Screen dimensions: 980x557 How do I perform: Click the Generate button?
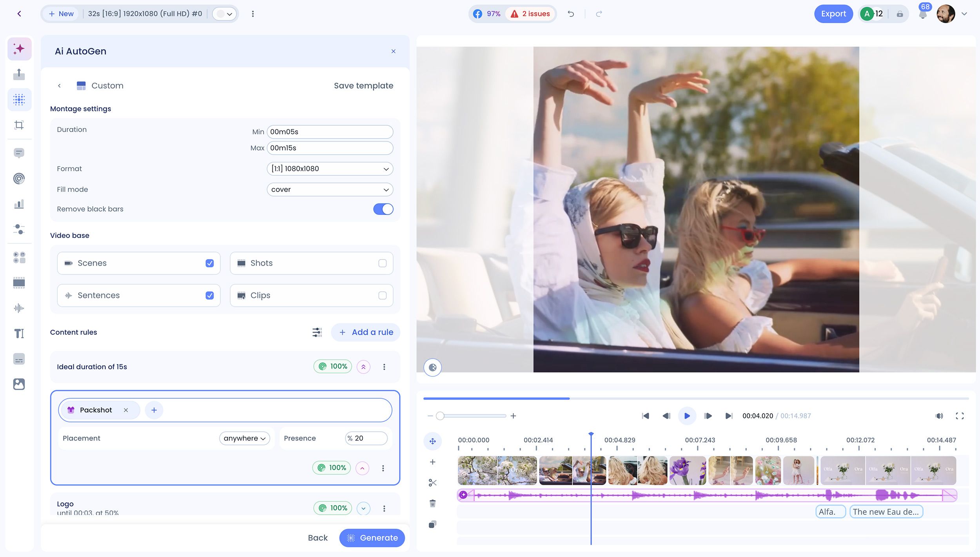372,538
